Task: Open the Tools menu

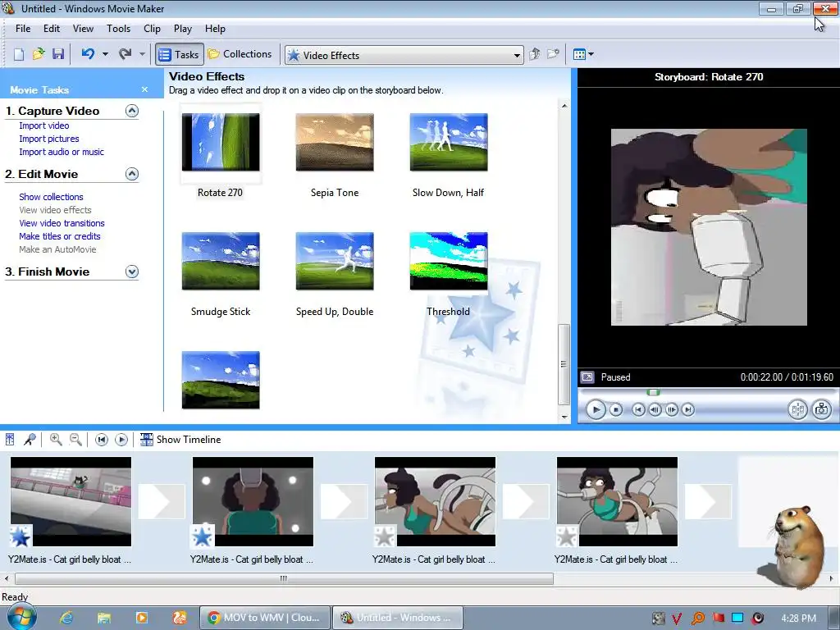Action: [x=118, y=29]
